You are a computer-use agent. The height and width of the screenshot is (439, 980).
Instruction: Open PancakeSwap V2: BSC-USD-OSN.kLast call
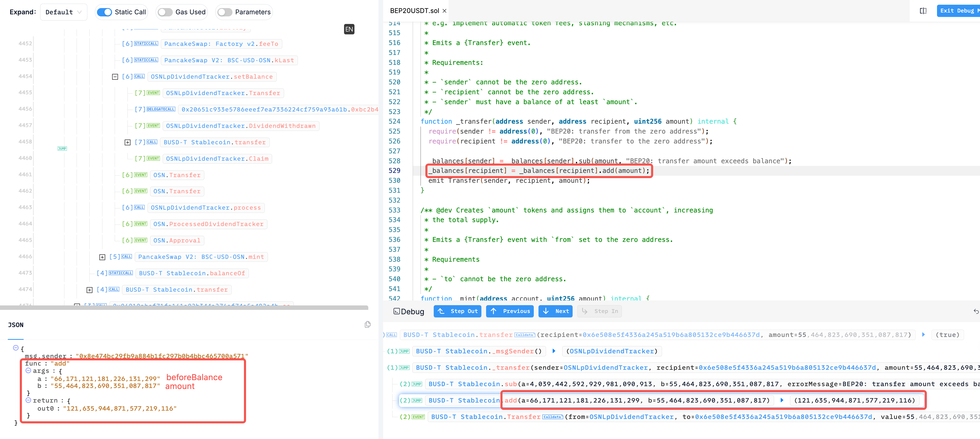click(x=229, y=60)
